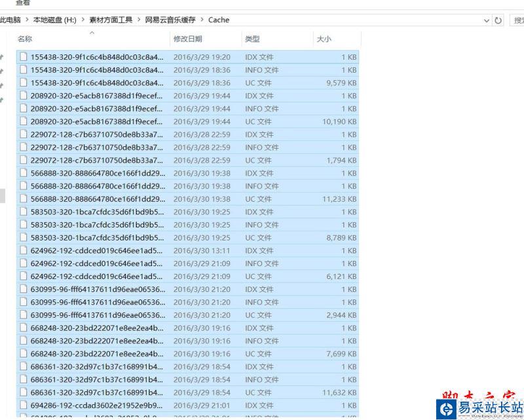The width and height of the screenshot is (524, 420).
Task: Click inside the search input box
Action: pos(517,20)
